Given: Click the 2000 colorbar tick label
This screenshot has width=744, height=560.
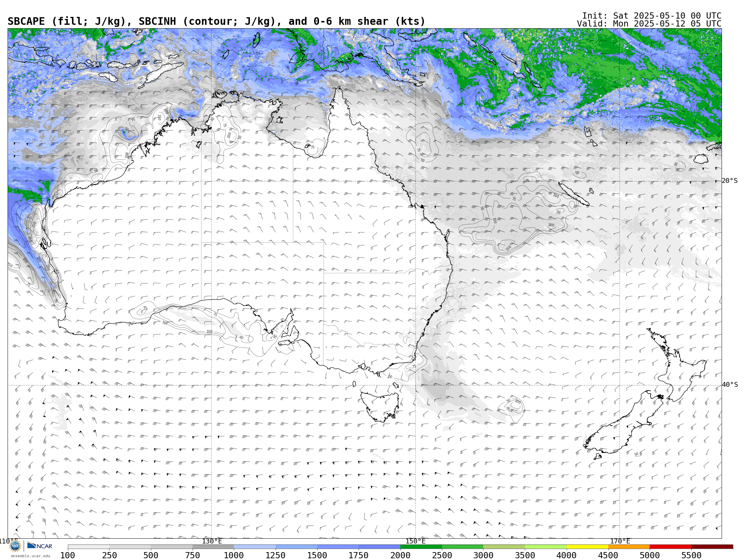Looking at the screenshot, I should pos(400,555).
